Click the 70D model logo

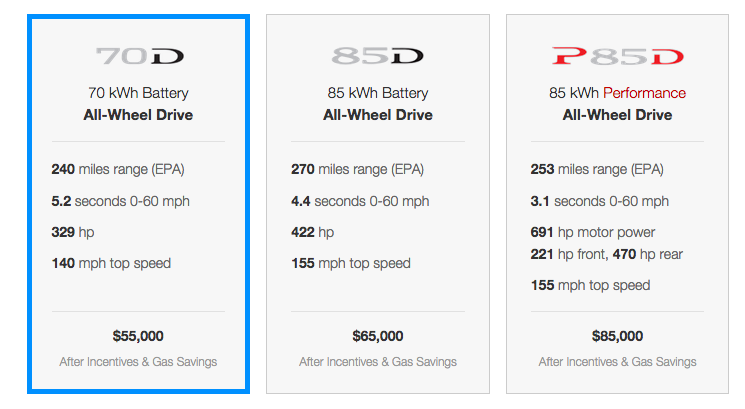click(138, 56)
